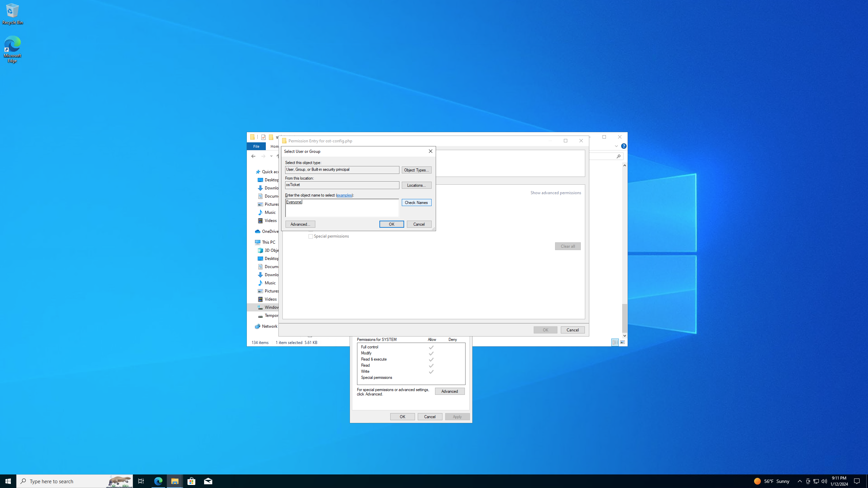Go back with the back arrow

coord(253,156)
